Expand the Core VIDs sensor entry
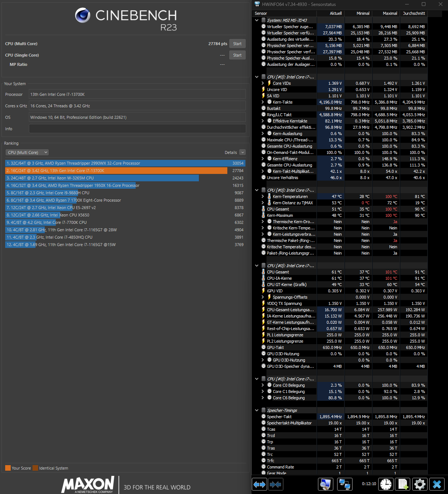The image size is (448, 494). (x=262, y=83)
